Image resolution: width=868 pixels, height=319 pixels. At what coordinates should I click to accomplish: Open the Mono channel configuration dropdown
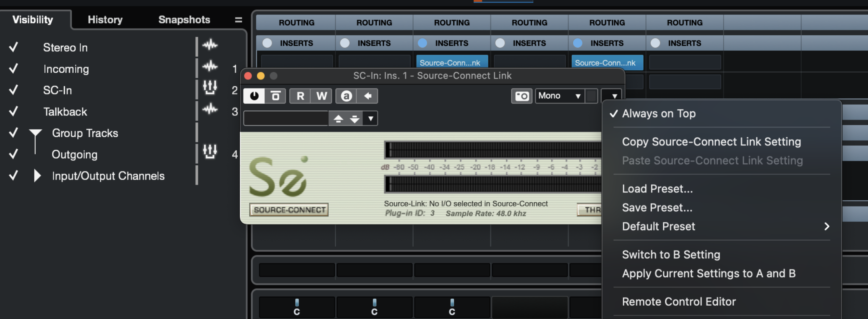[x=559, y=96]
